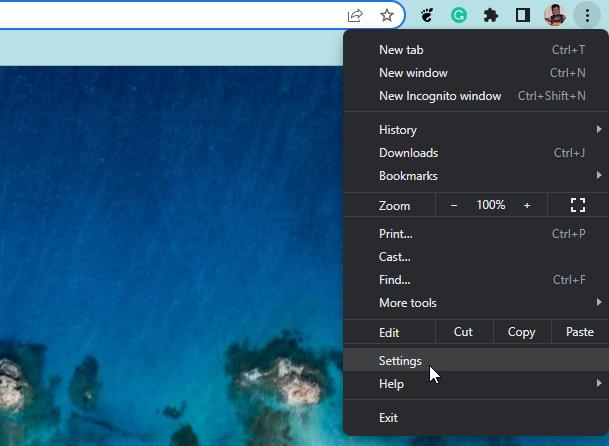Open the Downloads menu item
The height and width of the screenshot is (446, 609).
pos(476,153)
